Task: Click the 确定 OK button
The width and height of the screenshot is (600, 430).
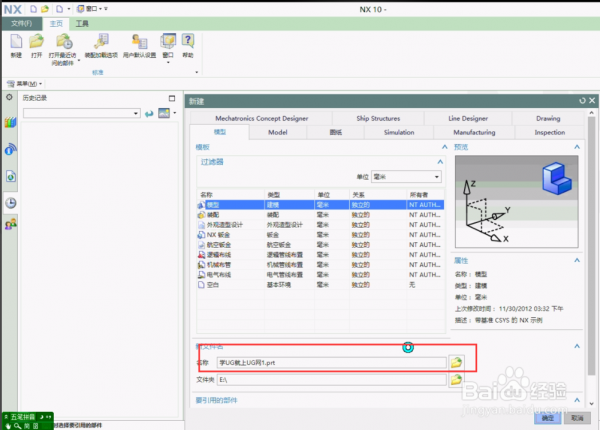Action: coord(548,418)
